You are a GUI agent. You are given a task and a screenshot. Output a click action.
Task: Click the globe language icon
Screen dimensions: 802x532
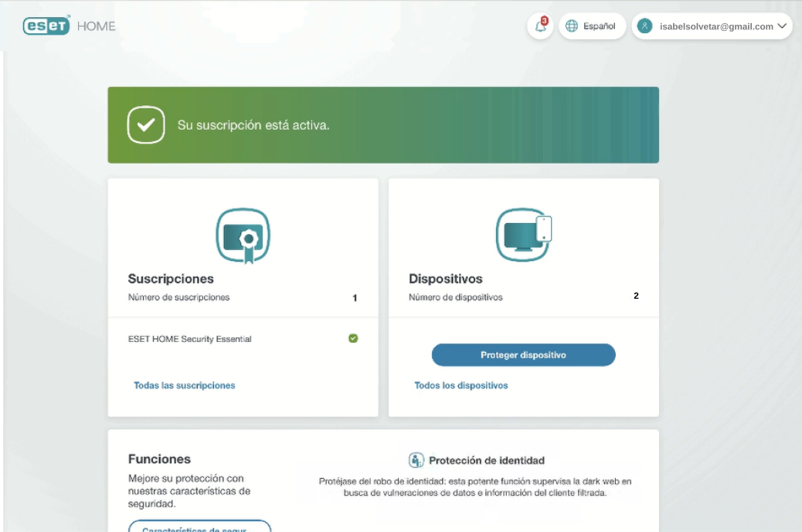[x=571, y=26]
